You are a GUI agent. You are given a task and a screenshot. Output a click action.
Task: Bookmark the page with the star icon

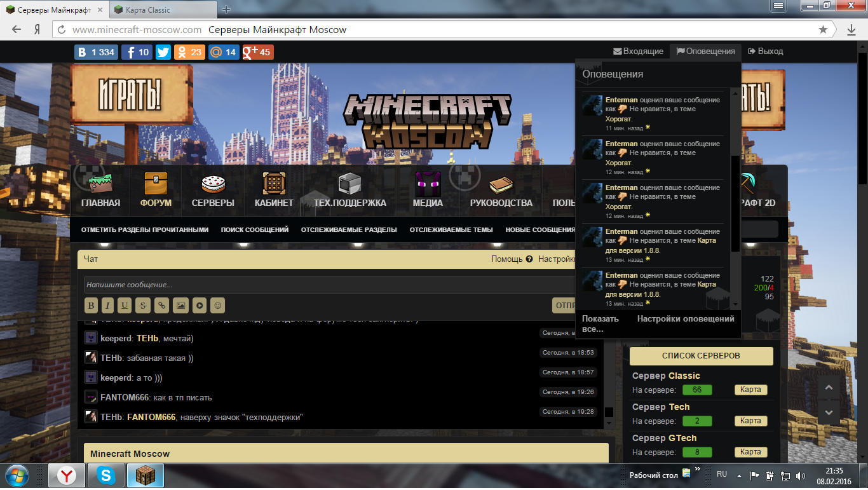(x=823, y=30)
